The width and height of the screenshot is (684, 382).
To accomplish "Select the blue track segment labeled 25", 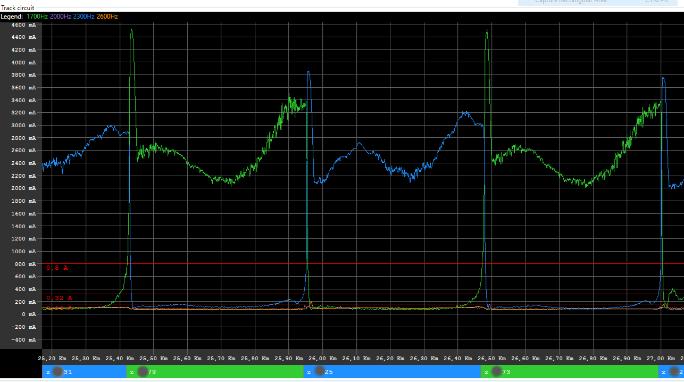I will pos(392,372).
